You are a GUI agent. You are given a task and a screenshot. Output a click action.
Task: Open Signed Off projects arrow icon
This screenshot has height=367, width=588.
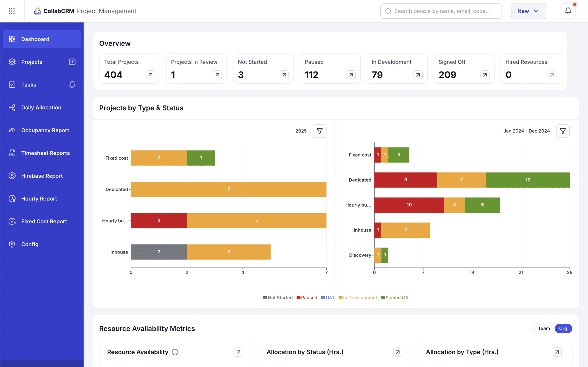pos(485,75)
